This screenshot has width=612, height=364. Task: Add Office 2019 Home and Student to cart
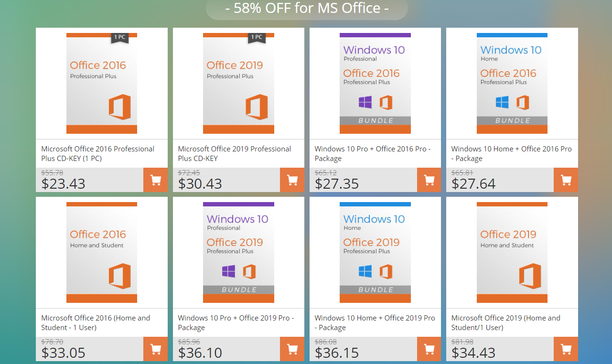coord(566,349)
